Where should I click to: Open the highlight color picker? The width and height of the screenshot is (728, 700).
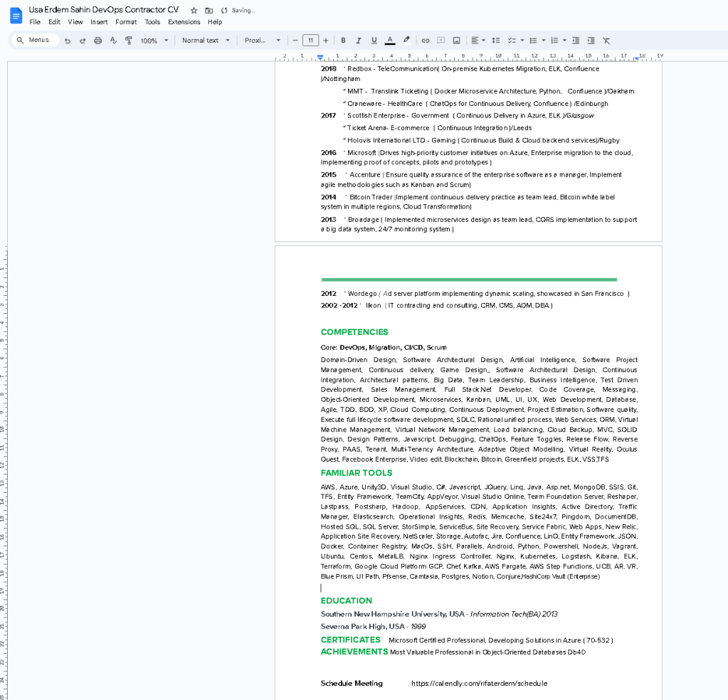(x=406, y=41)
